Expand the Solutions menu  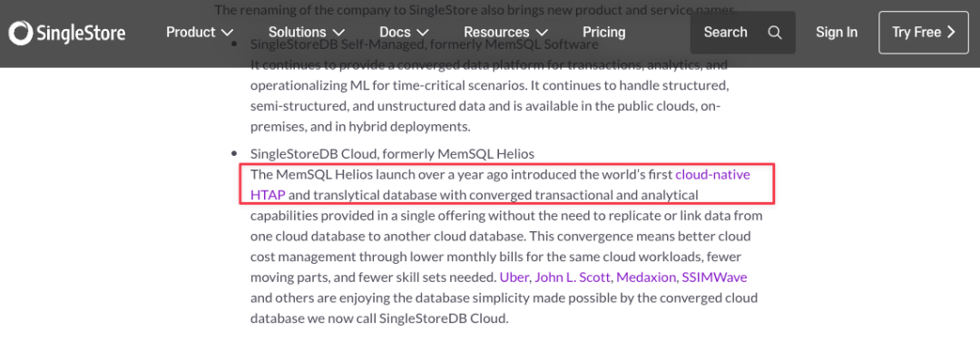click(x=307, y=32)
